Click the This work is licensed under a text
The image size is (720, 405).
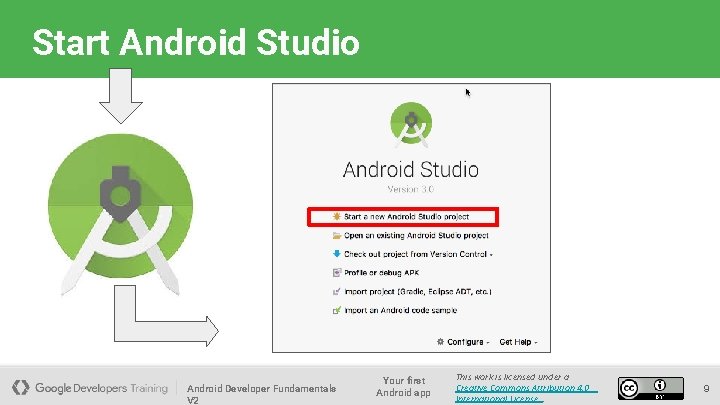(512, 377)
